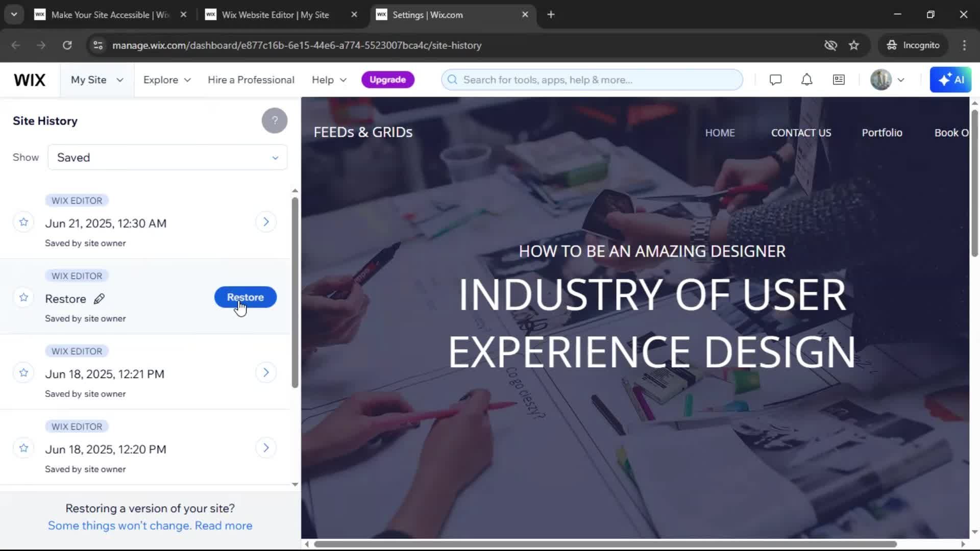Click Portfolio in site preview navigation
This screenshot has width=980, height=551.
point(882,133)
